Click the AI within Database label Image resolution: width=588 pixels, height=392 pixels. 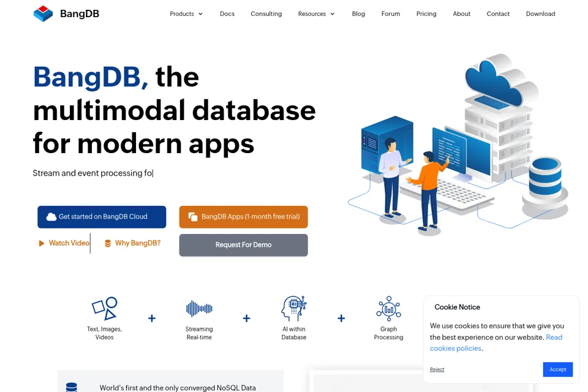pos(294,333)
